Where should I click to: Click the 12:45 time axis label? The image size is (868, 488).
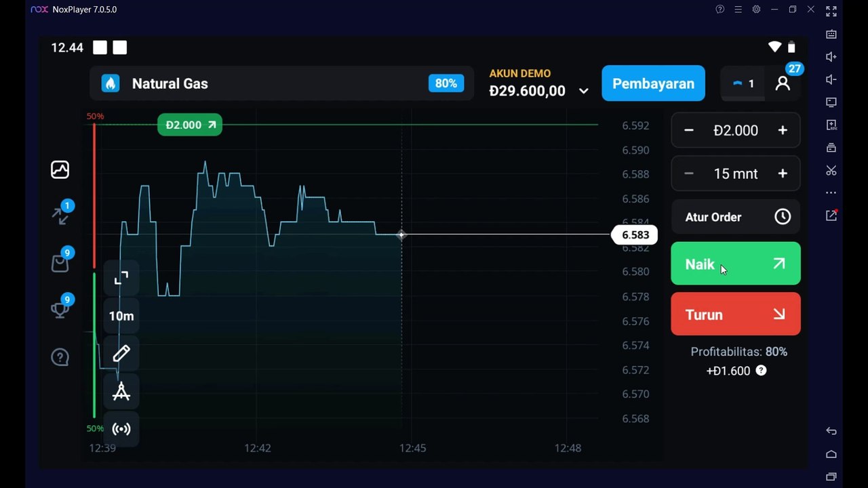(412, 448)
